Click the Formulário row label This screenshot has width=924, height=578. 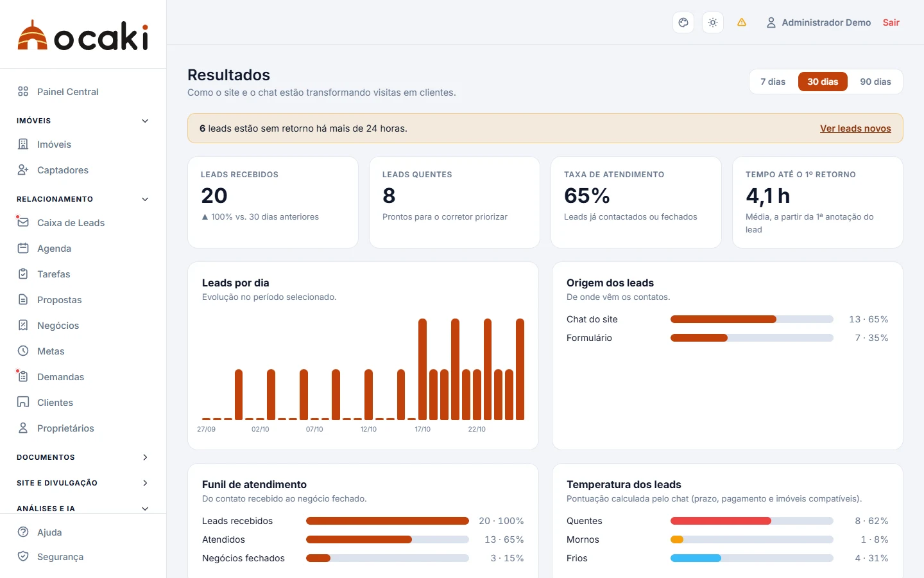(589, 338)
